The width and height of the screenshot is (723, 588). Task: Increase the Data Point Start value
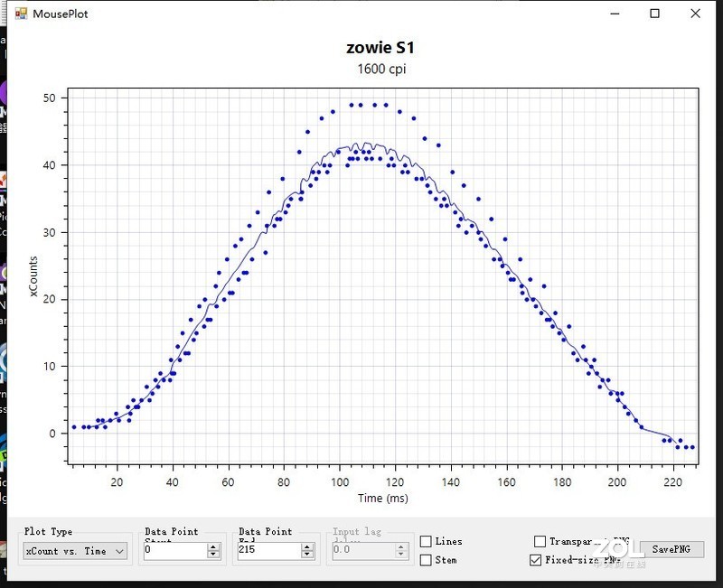pyautogui.click(x=213, y=546)
